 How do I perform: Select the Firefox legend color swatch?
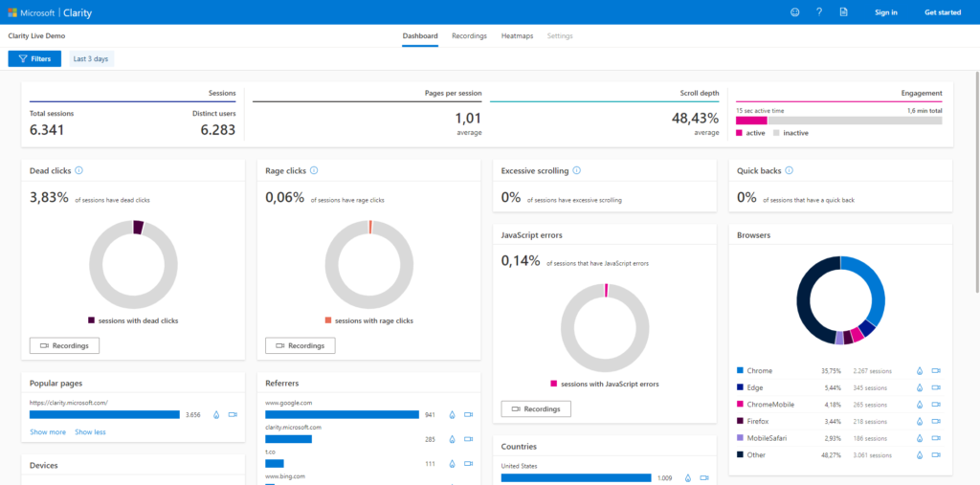pos(741,421)
